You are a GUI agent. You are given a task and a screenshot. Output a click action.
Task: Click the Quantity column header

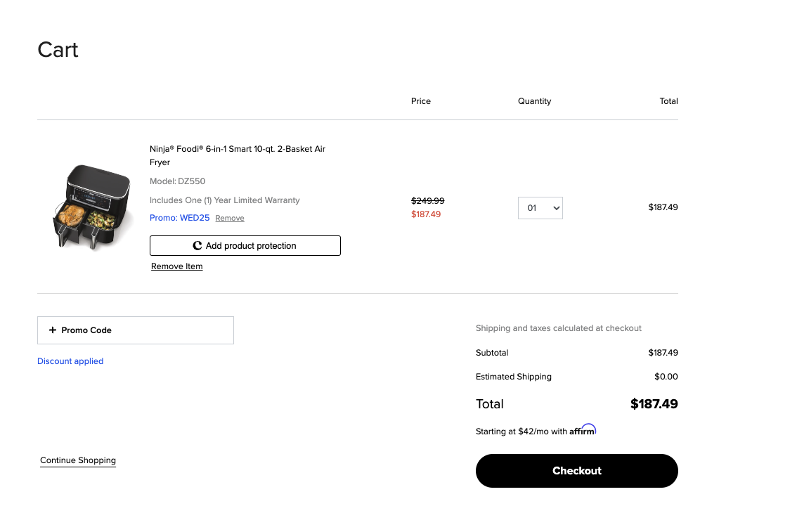[534, 101]
